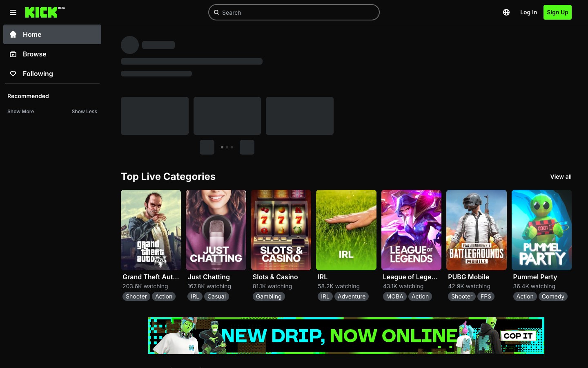The width and height of the screenshot is (588, 368).
Task: Click Just Chatting title text
Action: pyautogui.click(x=209, y=277)
